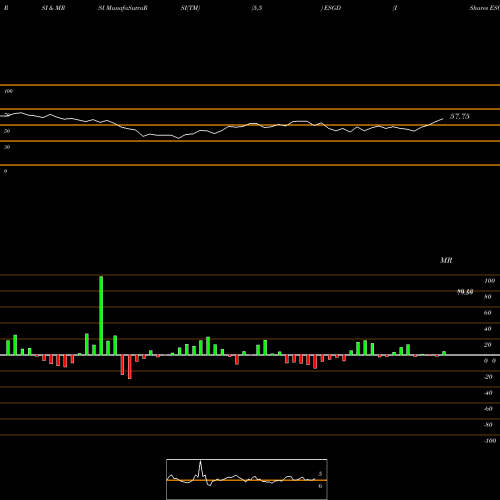Click the 50 label on the RSI axis
This screenshot has height=500, width=500.
click(x=7, y=131)
